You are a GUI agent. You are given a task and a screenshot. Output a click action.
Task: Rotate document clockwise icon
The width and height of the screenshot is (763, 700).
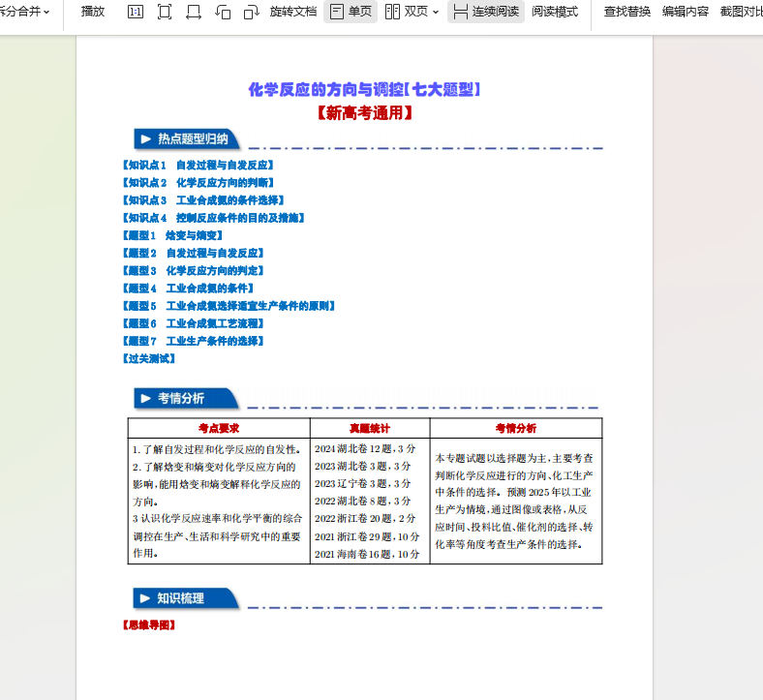(251, 12)
